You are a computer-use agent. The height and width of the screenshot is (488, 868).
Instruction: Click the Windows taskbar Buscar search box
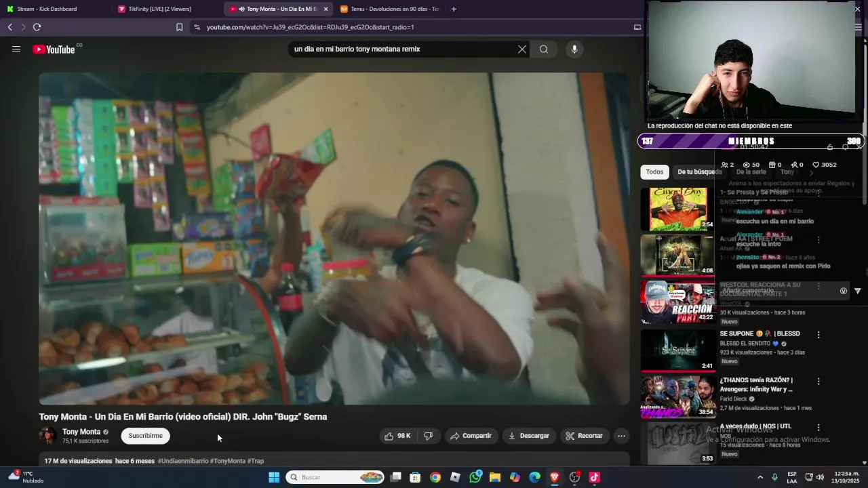[335, 477]
